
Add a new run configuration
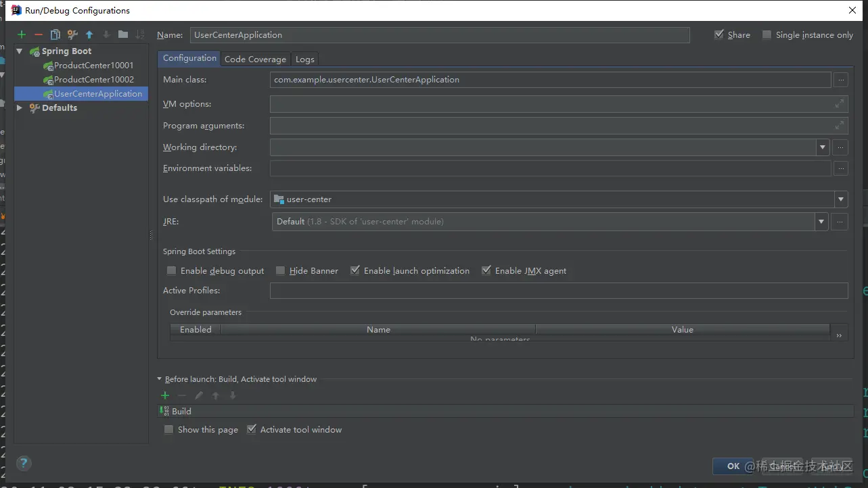pos(22,34)
